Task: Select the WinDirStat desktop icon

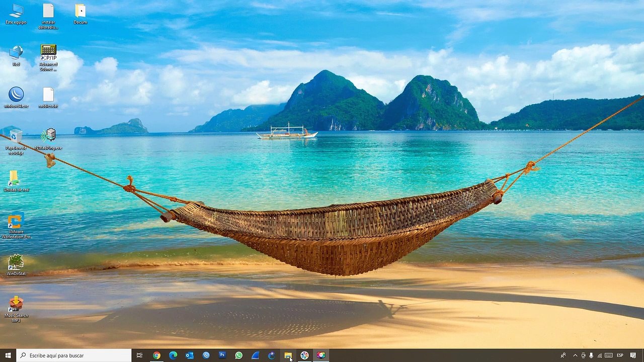Action: (16, 265)
